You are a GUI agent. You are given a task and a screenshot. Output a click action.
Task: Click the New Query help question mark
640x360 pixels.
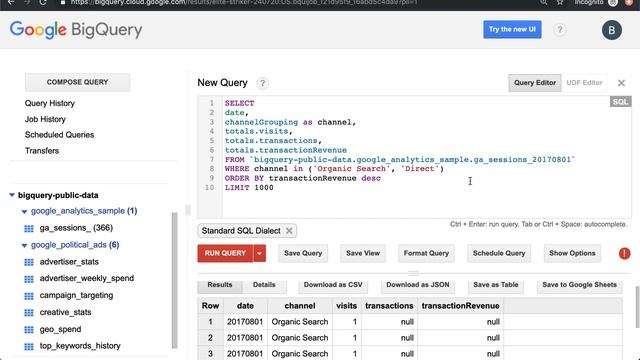tap(262, 83)
